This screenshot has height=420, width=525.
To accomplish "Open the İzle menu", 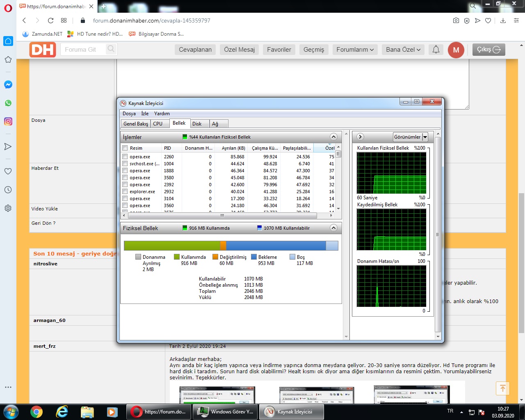I will [x=145, y=114].
